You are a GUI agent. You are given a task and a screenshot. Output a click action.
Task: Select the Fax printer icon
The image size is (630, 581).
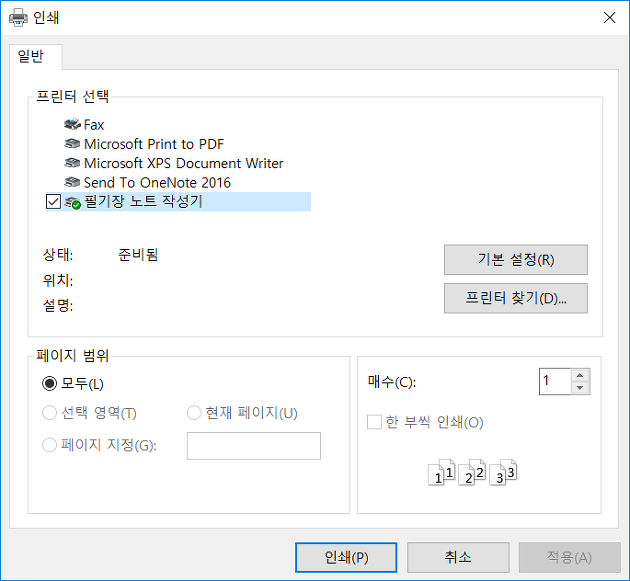tap(72, 124)
